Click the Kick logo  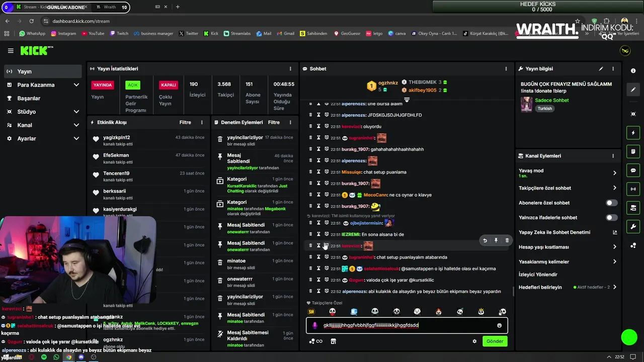(36, 50)
